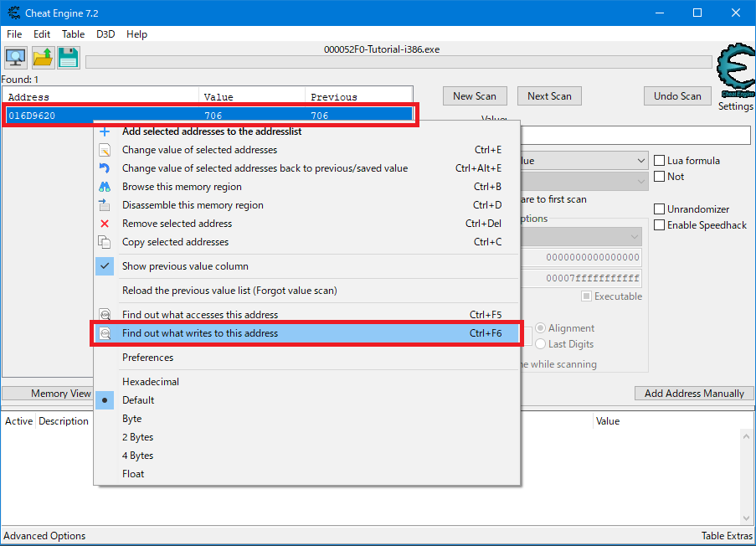Click the New Scan button

point(475,96)
